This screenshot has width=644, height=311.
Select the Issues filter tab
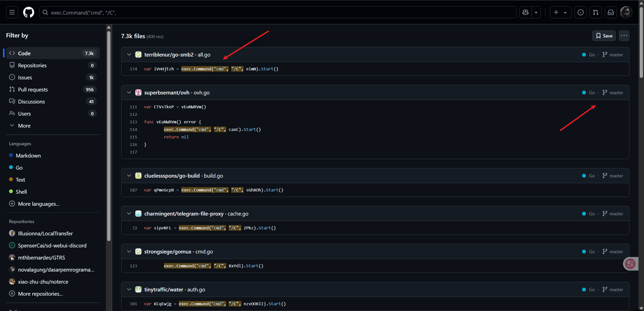(25, 77)
